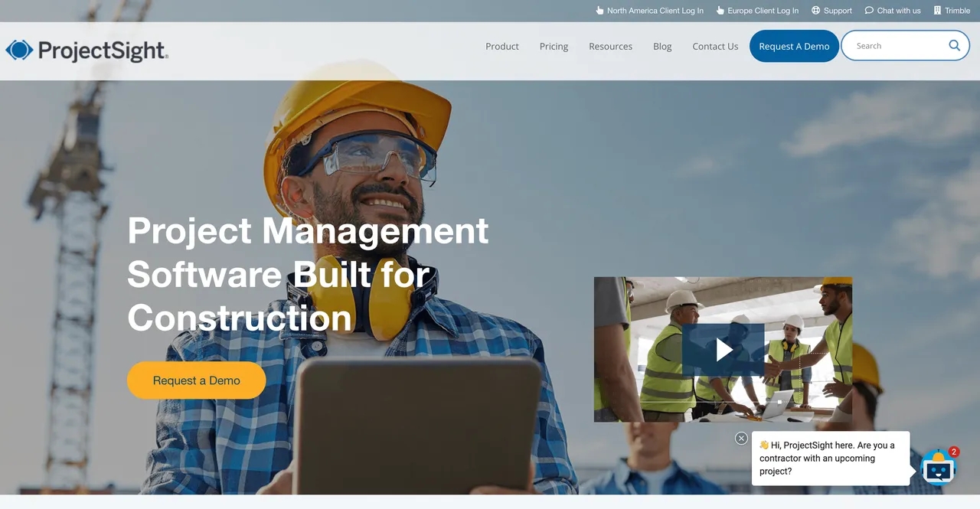Expand the Resources menu
Viewport: 980px width, 509px height.
[610, 47]
